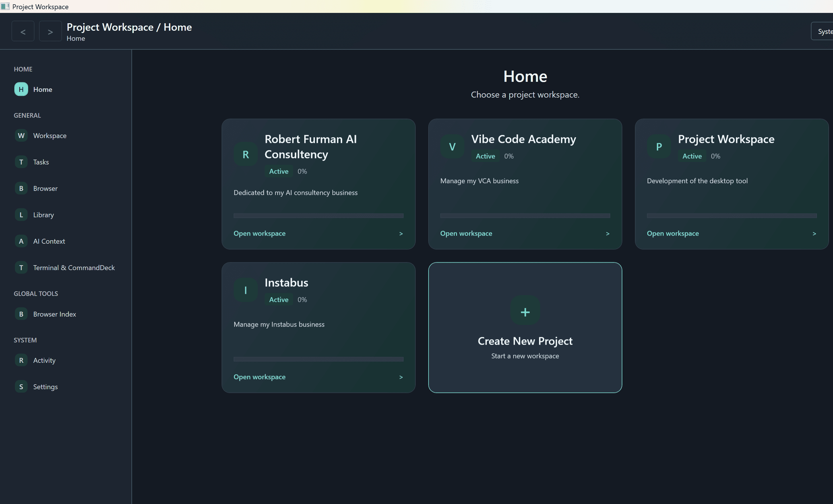The height and width of the screenshot is (504, 833).
Task: Click the Vibe Code Academy title
Action: pyautogui.click(x=523, y=139)
